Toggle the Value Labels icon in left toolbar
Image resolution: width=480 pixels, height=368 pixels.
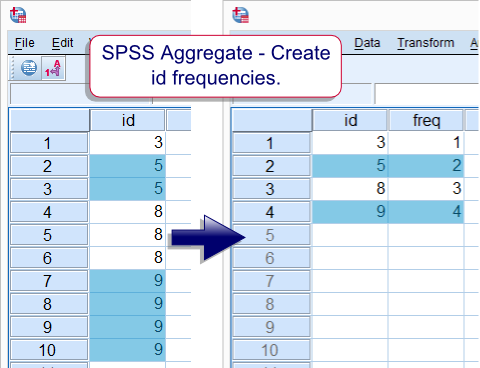tap(53, 68)
